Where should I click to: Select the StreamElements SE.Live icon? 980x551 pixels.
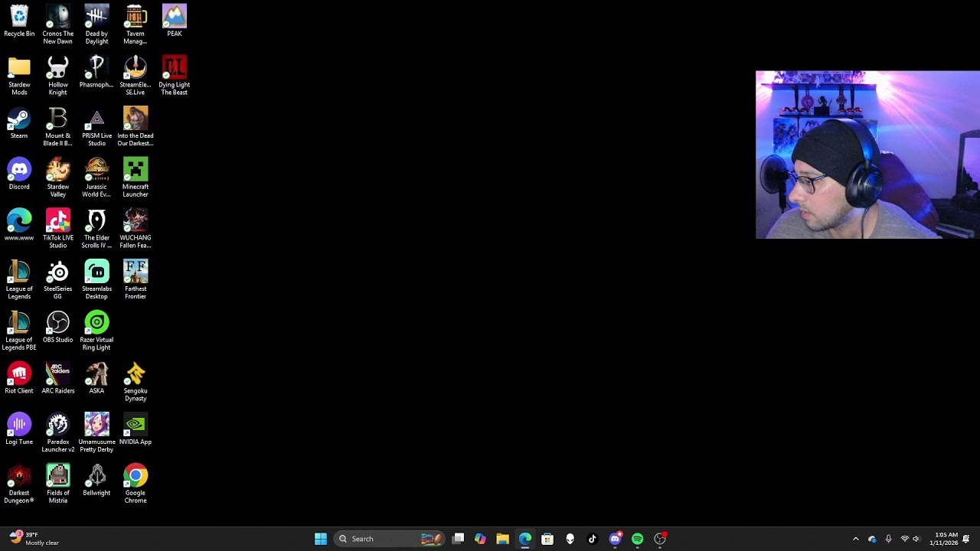pyautogui.click(x=136, y=76)
